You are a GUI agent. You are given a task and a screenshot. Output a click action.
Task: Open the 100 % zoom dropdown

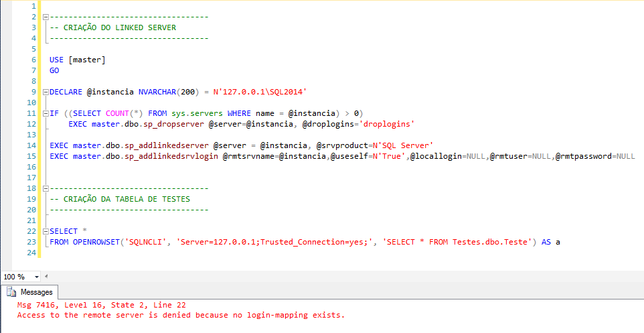tap(37, 277)
